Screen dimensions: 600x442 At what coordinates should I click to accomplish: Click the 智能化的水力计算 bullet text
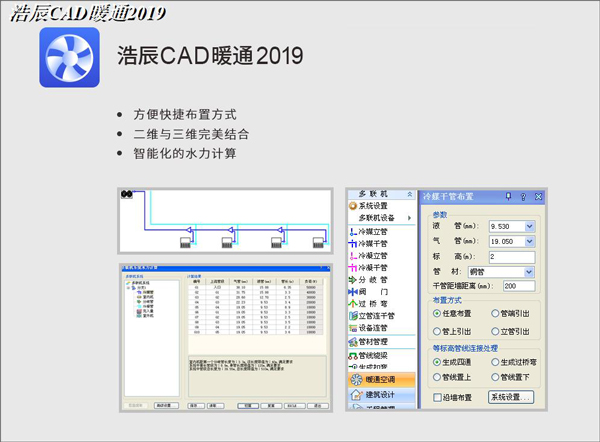coord(185,153)
